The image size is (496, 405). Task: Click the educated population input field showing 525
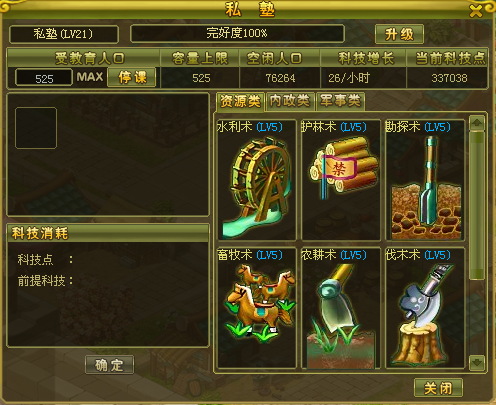point(44,78)
